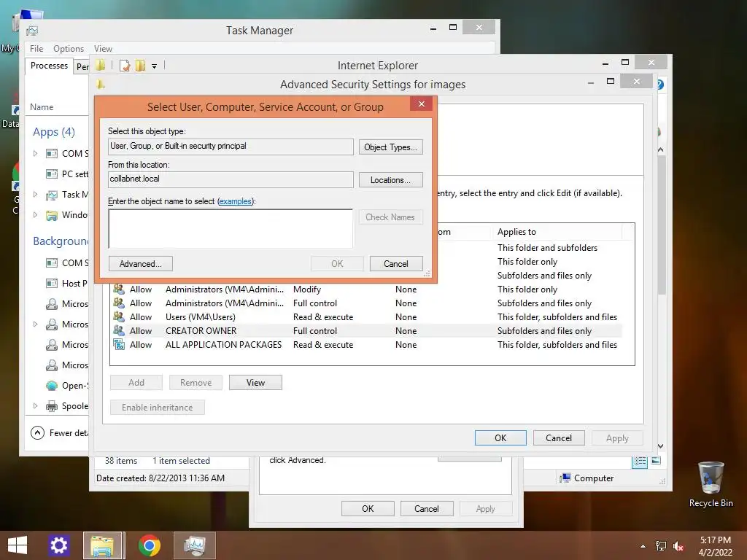Viewport: 747px width, 560px height.
Task: Click the collabnet.local location field
Action: [231, 179]
